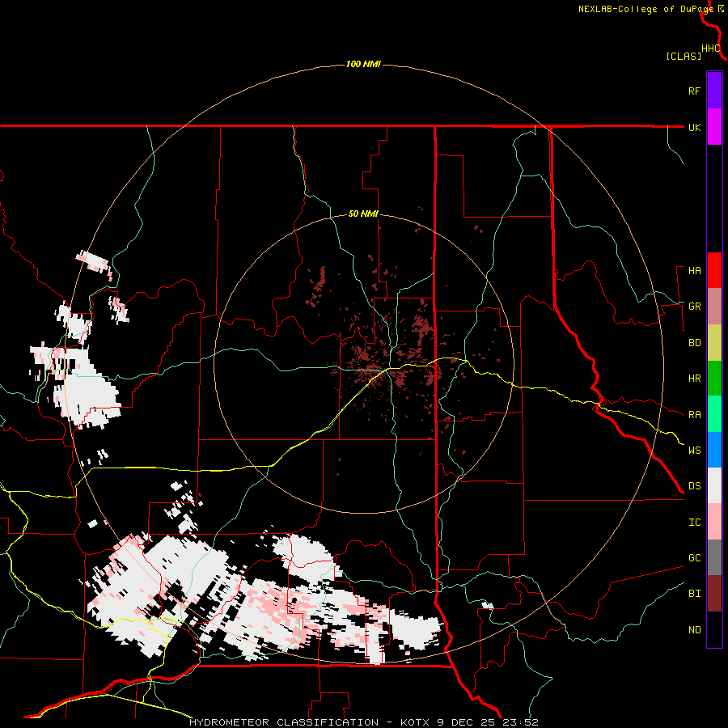Click the HR green legend swatch

point(714,378)
